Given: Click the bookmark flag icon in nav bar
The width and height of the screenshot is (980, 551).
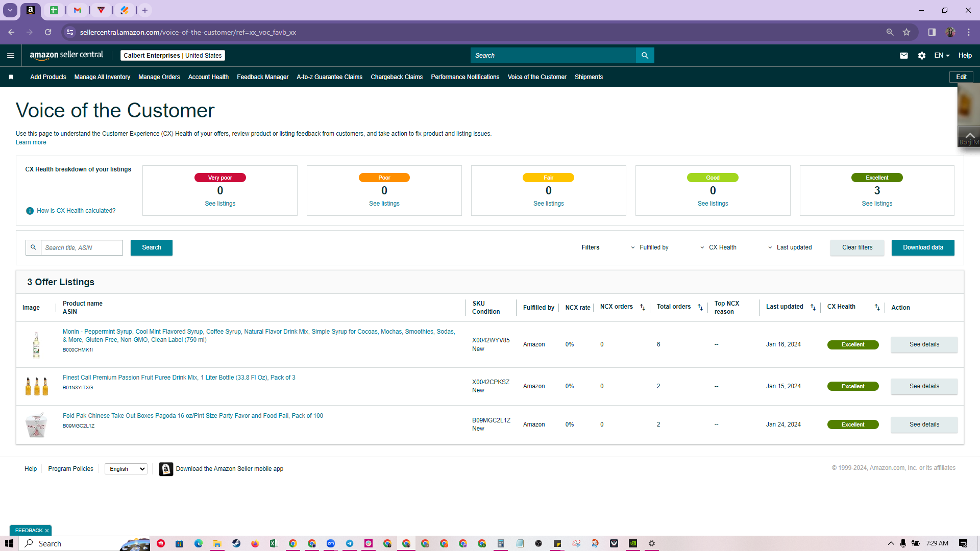Looking at the screenshot, I should 11,77.
